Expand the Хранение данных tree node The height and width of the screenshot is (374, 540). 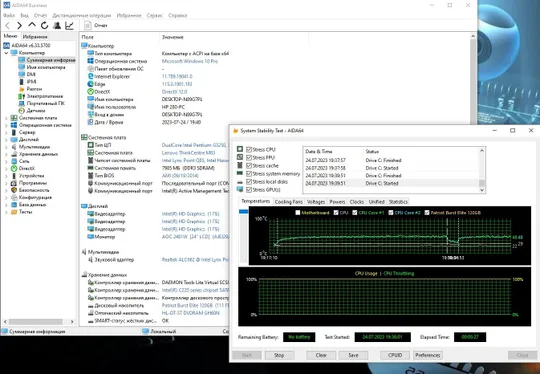(6, 154)
